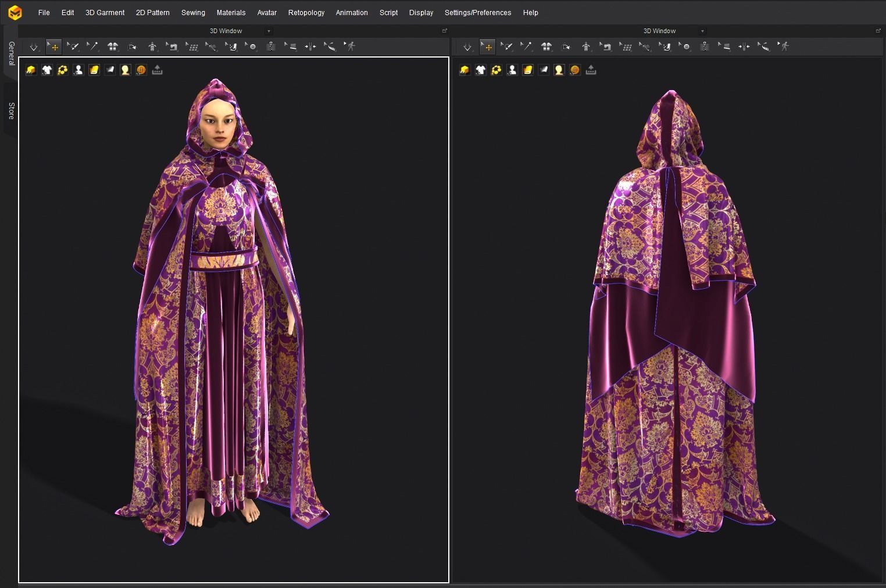Viewport: 886px width, 588px height.
Task: Select the Move tool in the right viewport
Action: 487,46
